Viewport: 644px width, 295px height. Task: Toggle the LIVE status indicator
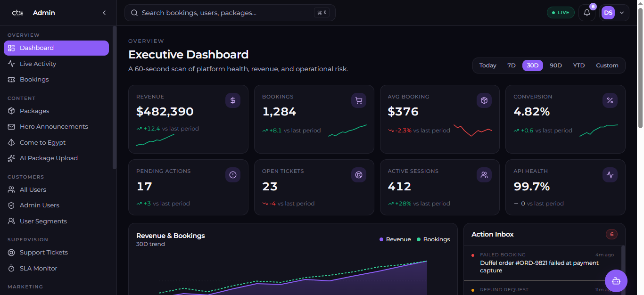(x=561, y=13)
